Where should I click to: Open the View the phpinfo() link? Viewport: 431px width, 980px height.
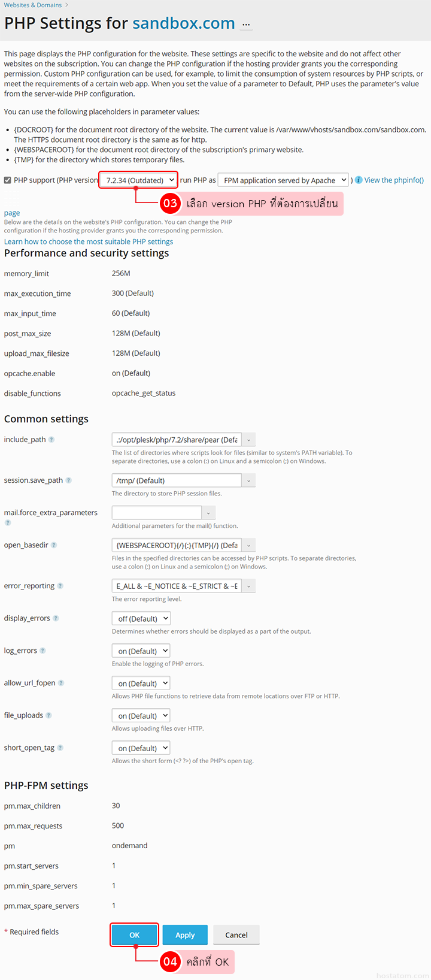click(394, 180)
